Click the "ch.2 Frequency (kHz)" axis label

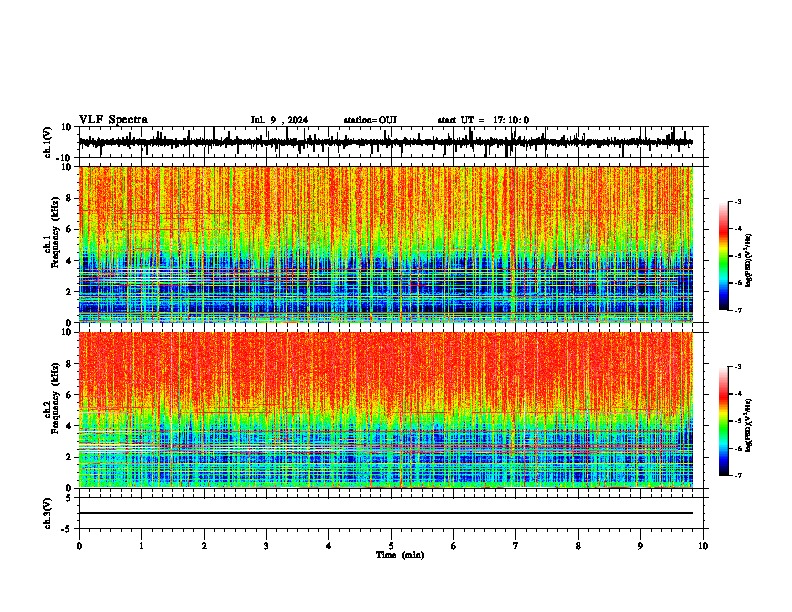[x=52, y=398]
